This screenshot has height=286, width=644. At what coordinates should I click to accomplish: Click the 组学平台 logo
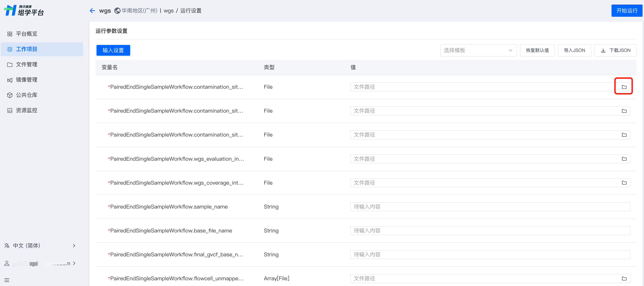pos(24,11)
